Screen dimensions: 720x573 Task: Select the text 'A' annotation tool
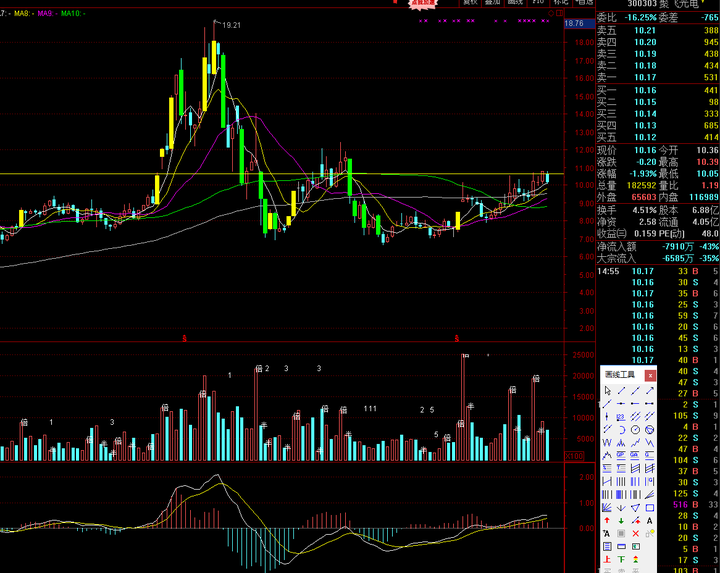(649, 520)
